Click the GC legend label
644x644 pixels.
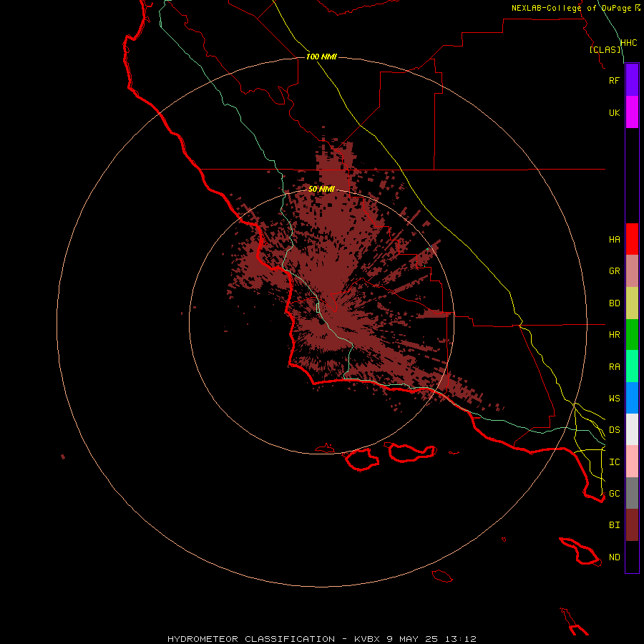point(614,494)
